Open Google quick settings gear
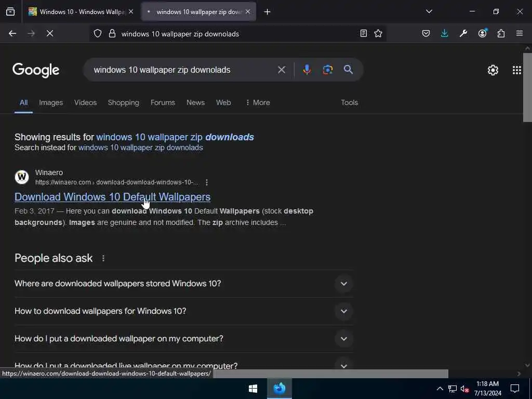Image resolution: width=532 pixels, height=399 pixels. point(493,70)
